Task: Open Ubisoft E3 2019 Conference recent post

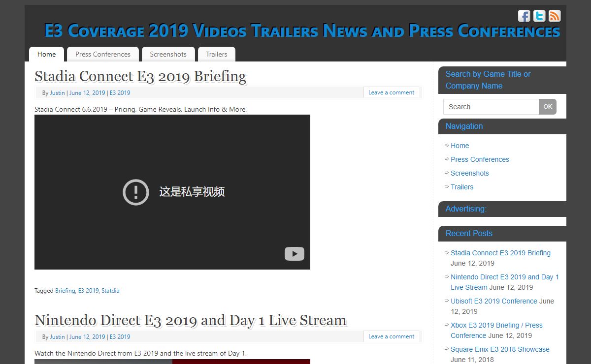Action: click(493, 301)
